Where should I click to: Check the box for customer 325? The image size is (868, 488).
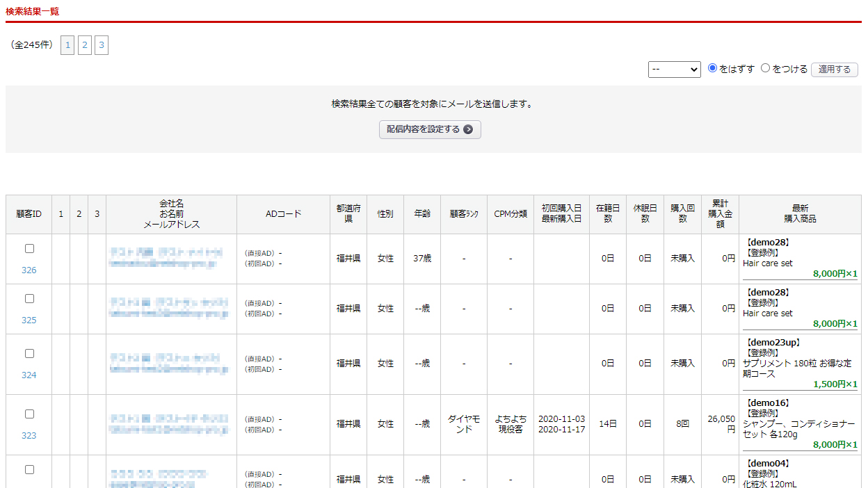(29, 299)
